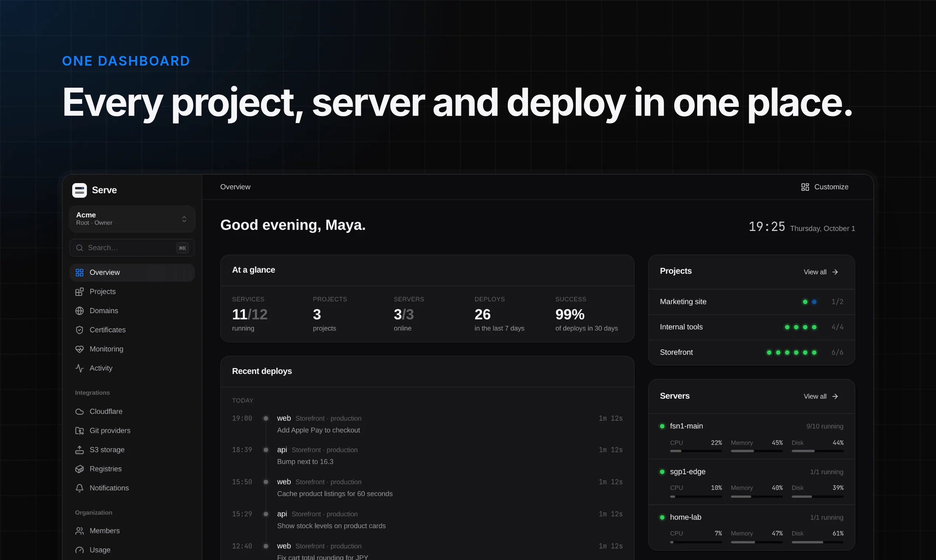Select the home-lab server name
Image resolution: width=936 pixels, height=560 pixels.
[685, 517]
